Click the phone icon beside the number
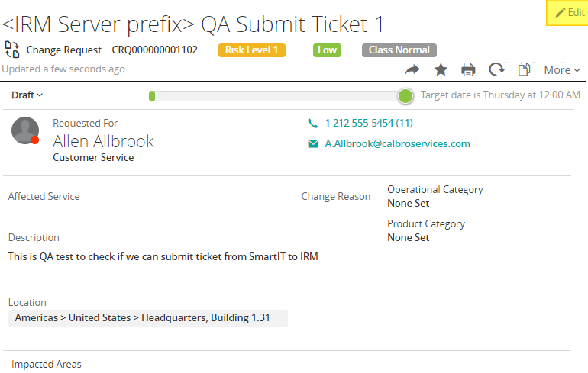Viewport: 588px width, 373px height. coord(312,123)
